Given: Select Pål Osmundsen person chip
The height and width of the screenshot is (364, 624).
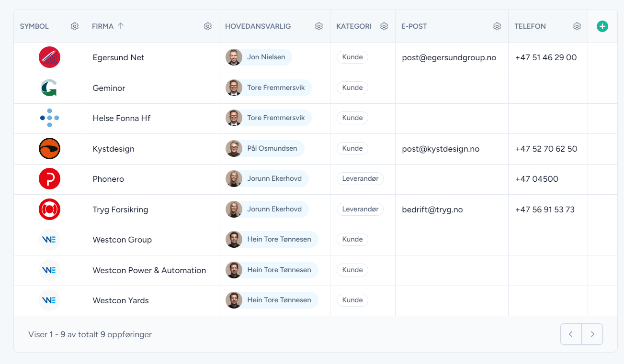Looking at the screenshot, I should [x=265, y=148].
